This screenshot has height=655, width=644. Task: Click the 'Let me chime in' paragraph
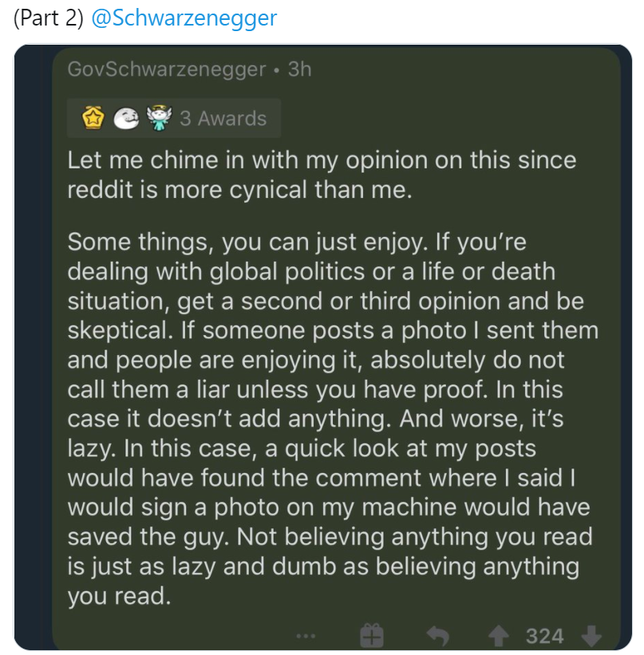pos(322,175)
